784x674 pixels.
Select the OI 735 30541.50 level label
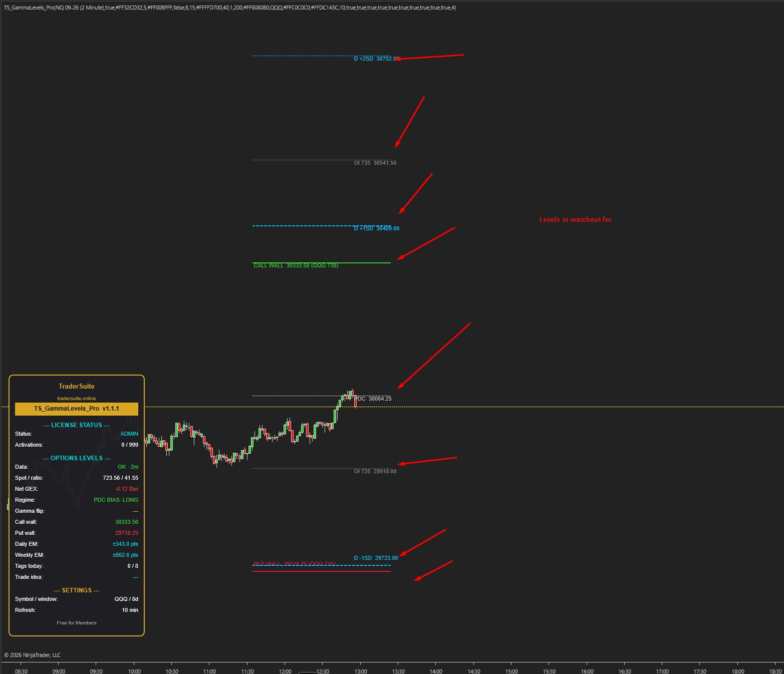click(x=375, y=163)
